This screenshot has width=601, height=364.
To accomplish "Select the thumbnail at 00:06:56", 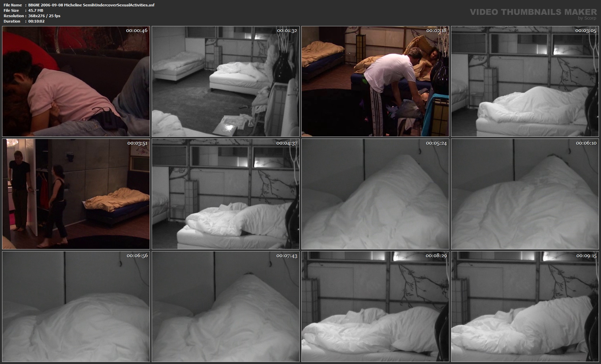I will click(76, 306).
